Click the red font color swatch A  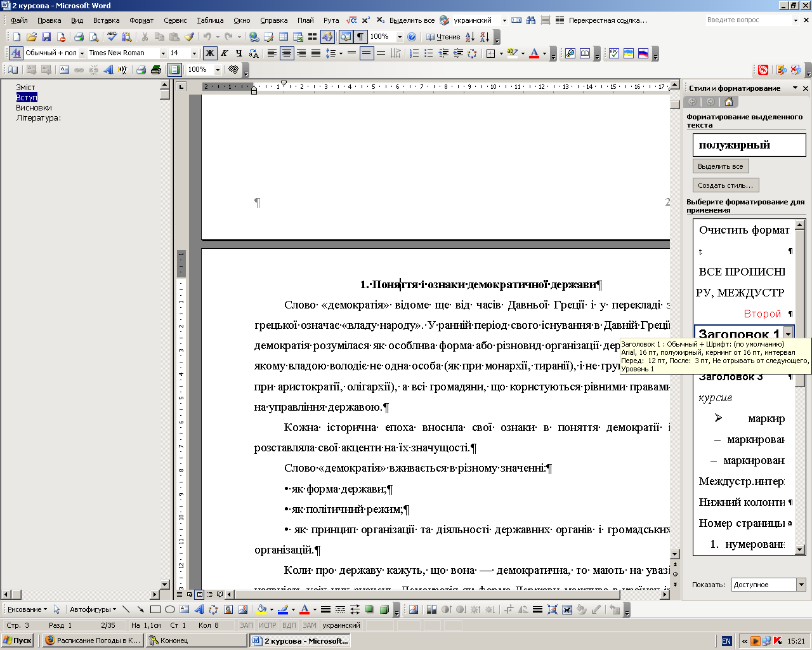click(x=534, y=53)
